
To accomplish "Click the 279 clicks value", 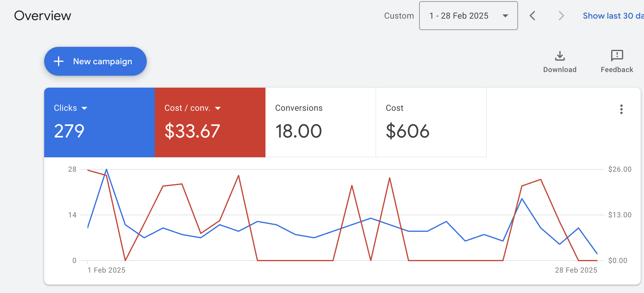I will (x=69, y=131).
